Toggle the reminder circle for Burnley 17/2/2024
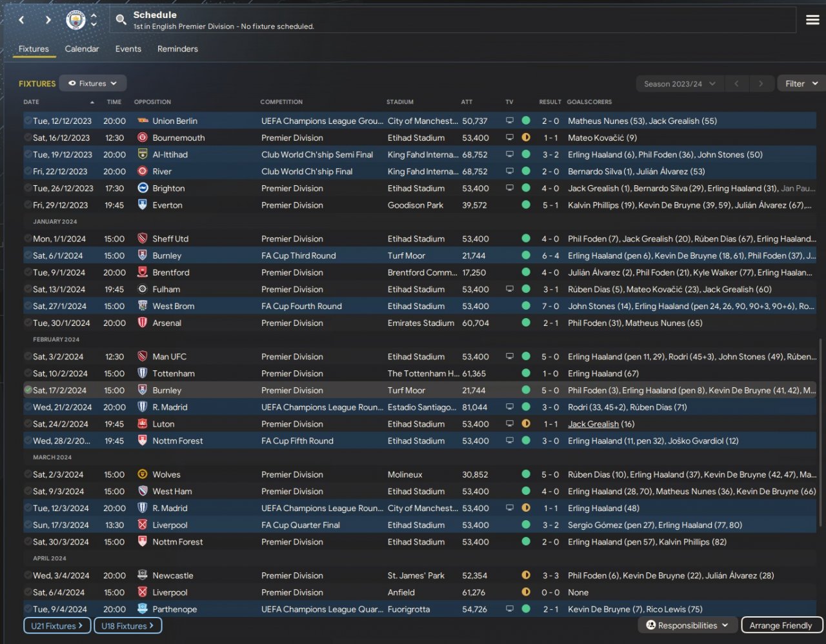Screen dimensions: 826x644 click(x=28, y=390)
